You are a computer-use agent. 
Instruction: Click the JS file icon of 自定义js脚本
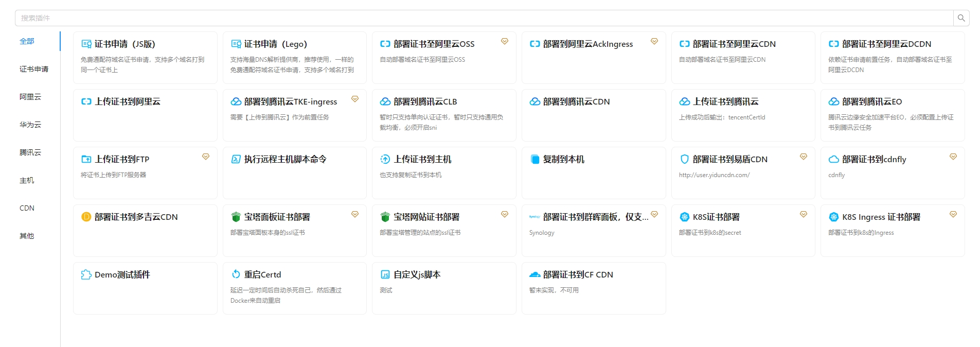[x=385, y=275]
